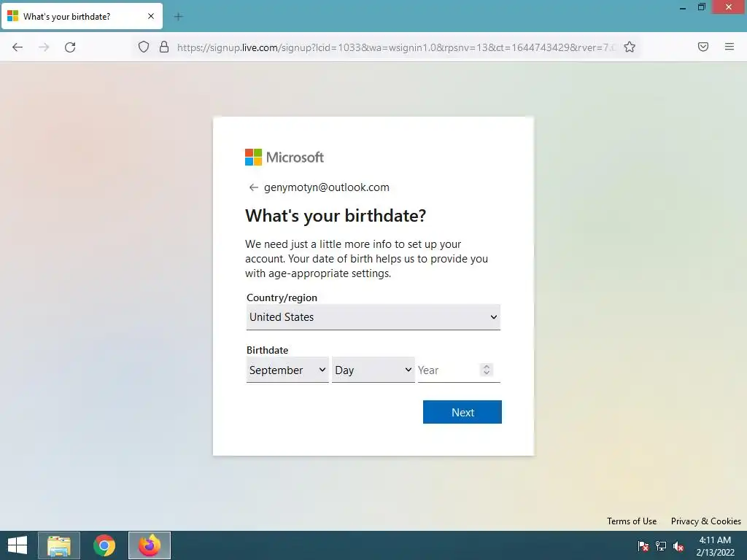Click the Firefox taskbar icon

pos(149,545)
